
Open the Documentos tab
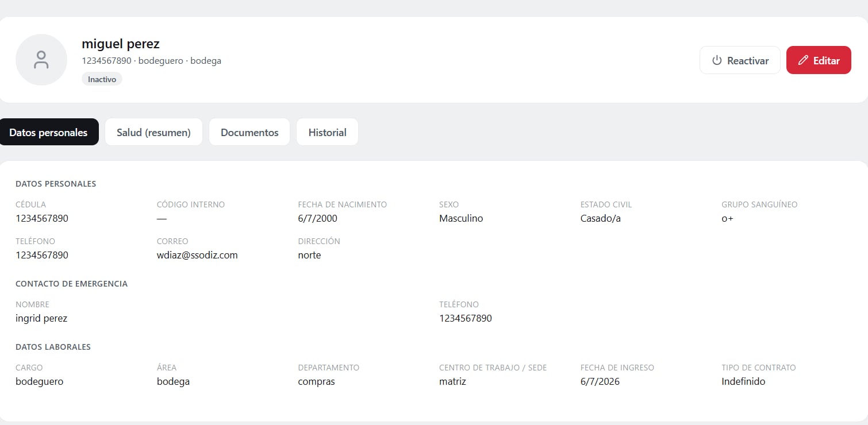click(249, 132)
